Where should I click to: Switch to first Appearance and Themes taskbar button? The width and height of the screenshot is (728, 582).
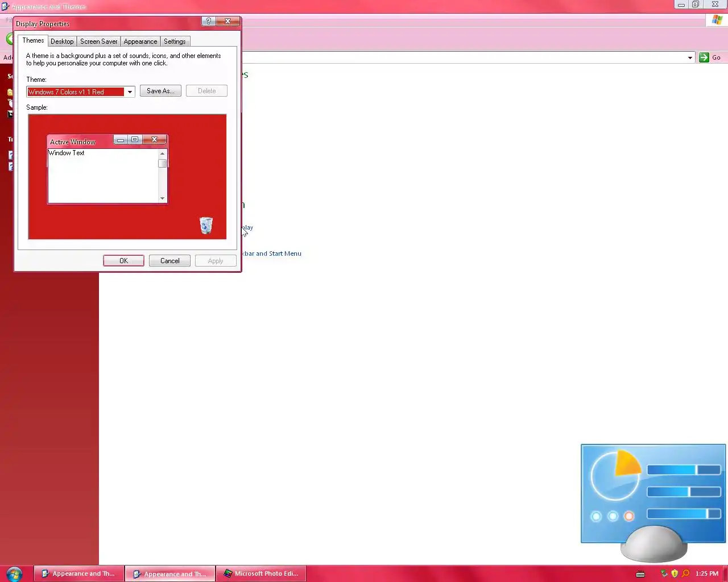[78, 573]
